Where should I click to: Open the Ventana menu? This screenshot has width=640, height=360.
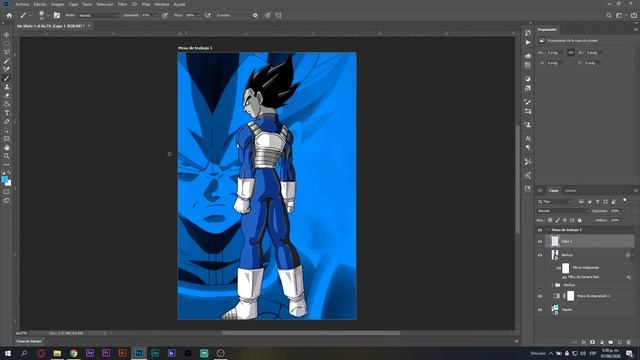[162, 4]
